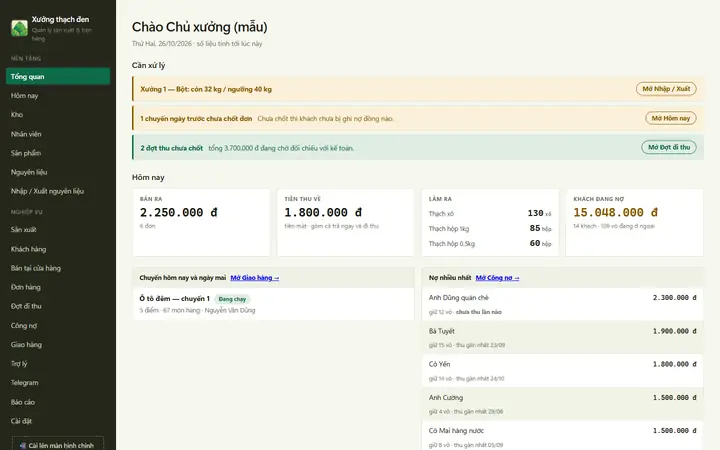This screenshot has width=720, height=450.
Task: Click the Thạch hộp 0.5kg row
Action: pos(490,243)
